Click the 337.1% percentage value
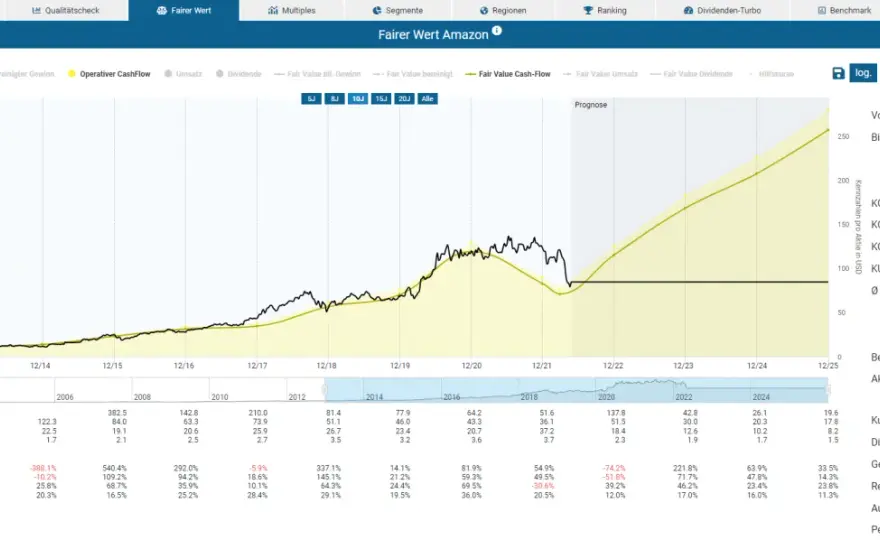The height and width of the screenshot is (540, 880). 329,468
